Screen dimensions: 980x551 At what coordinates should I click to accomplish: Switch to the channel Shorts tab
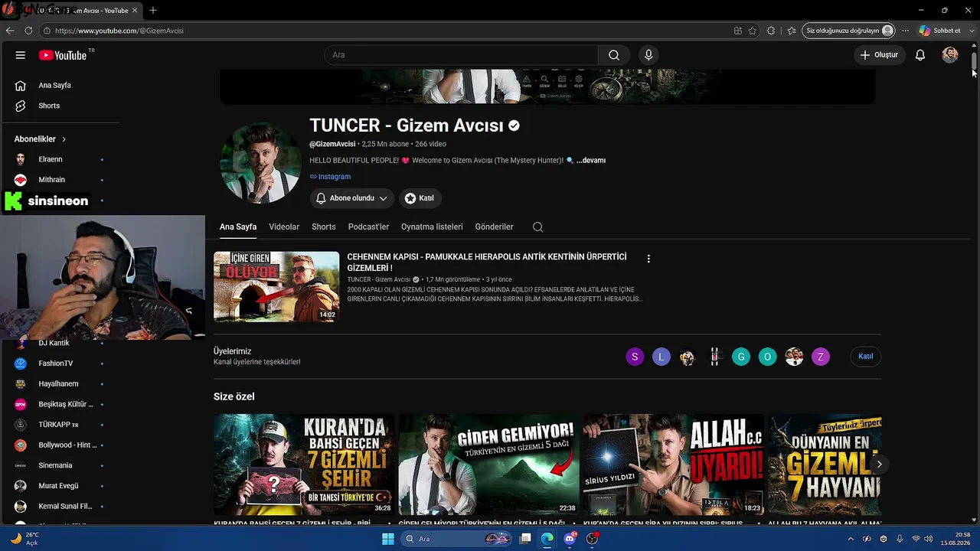tap(324, 227)
